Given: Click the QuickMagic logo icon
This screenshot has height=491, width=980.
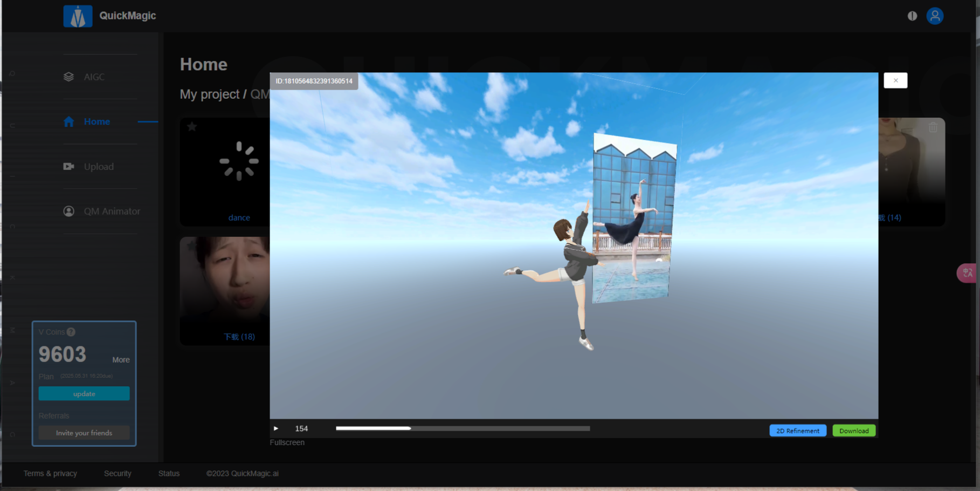Looking at the screenshot, I should pyautogui.click(x=78, y=16).
